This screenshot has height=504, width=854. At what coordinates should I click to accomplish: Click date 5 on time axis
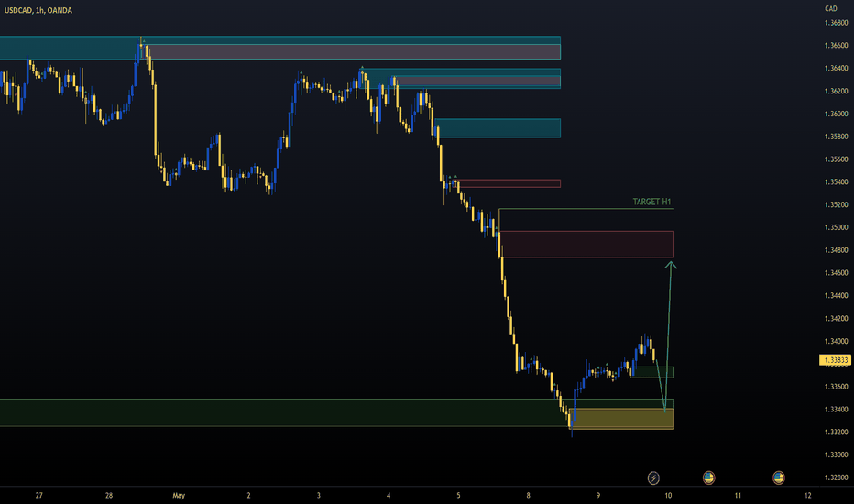click(x=458, y=495)
